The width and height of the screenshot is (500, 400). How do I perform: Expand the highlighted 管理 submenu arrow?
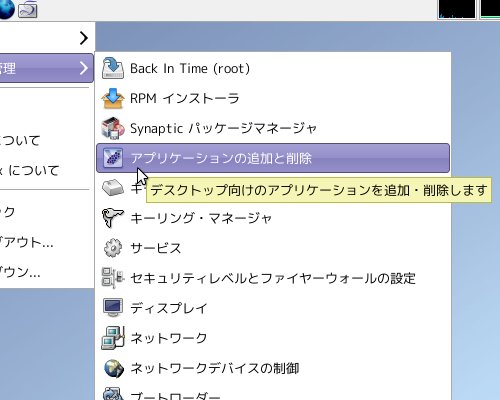click(x=84, y=68)
